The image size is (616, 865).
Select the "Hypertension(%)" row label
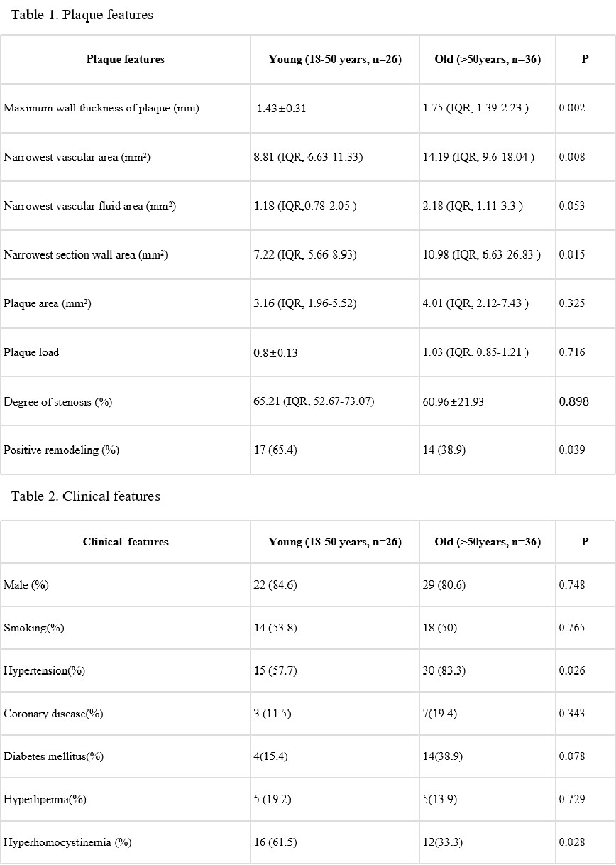coord(44,671)
